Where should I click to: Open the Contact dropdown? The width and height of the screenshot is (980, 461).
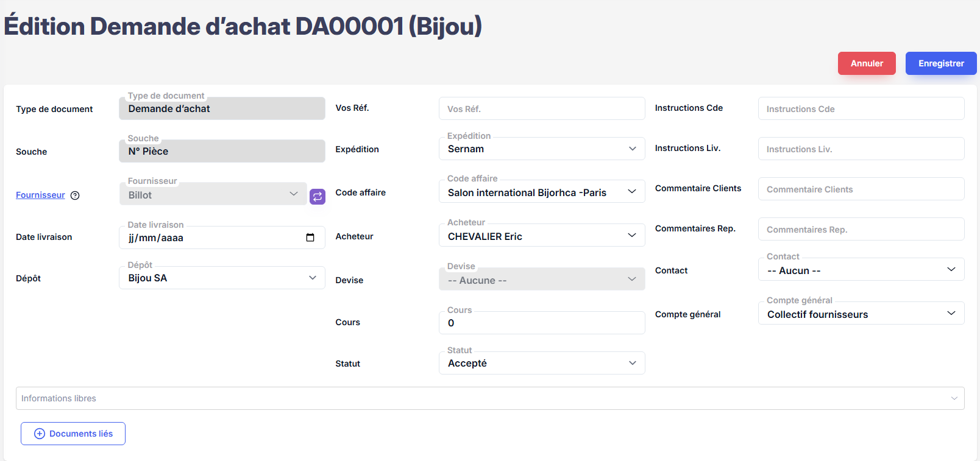pyautogui.click(x=861, y=270)
